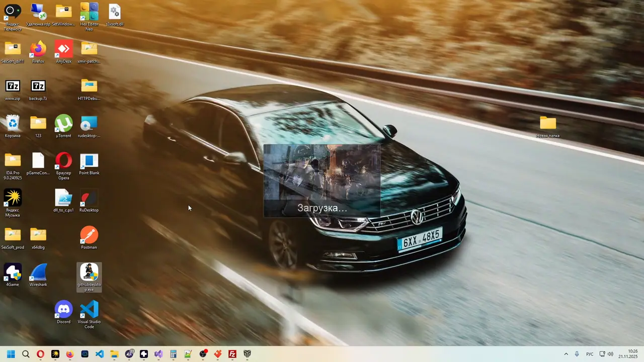The image size is (644, 362).
Task: Select the AnyDesk desktop shortcut
Action: coord(63,52)
